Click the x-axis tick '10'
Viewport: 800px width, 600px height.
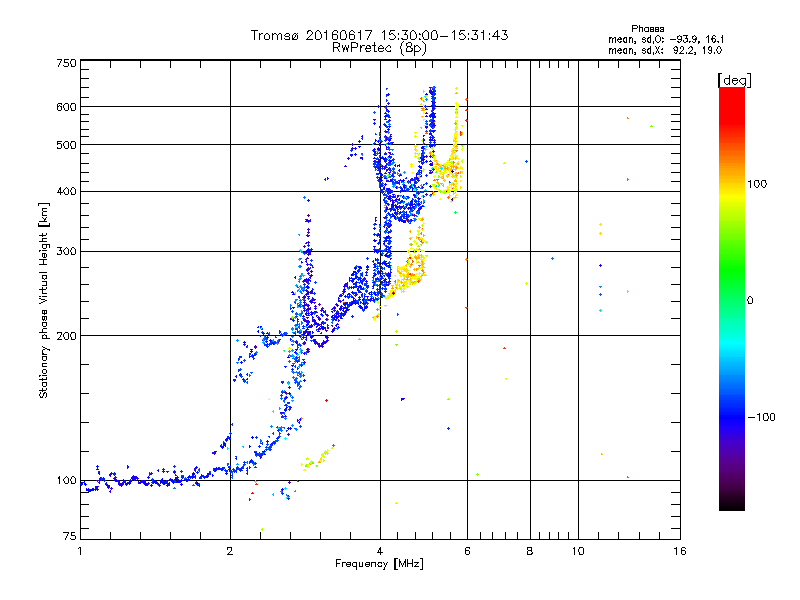(x=578, y=551)
